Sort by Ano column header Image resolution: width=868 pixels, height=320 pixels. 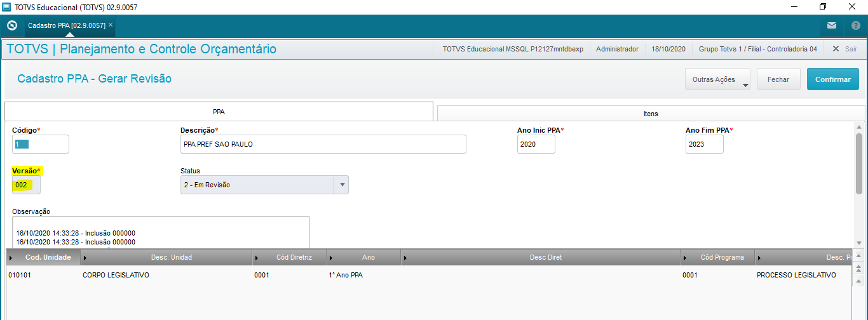click(x=363, y=257)
